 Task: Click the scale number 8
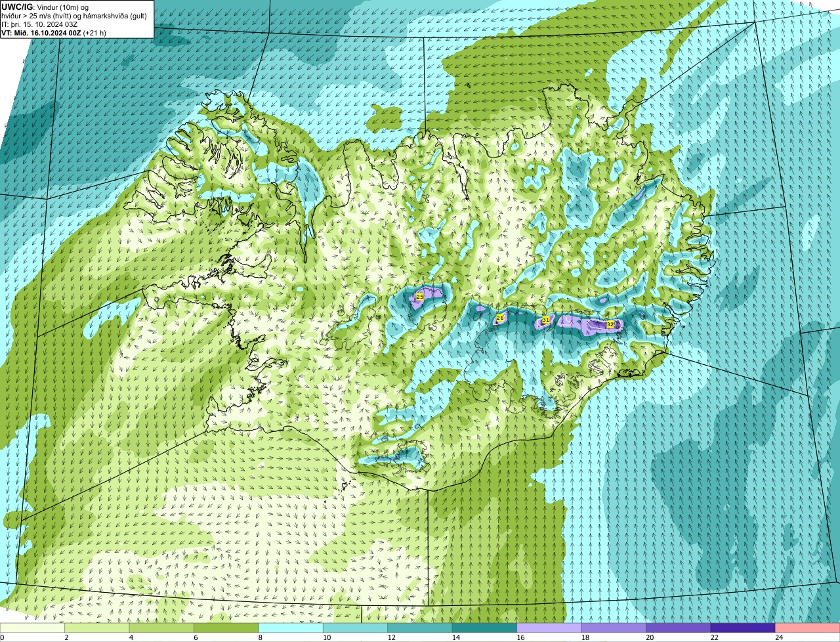[x=259, y=637]
